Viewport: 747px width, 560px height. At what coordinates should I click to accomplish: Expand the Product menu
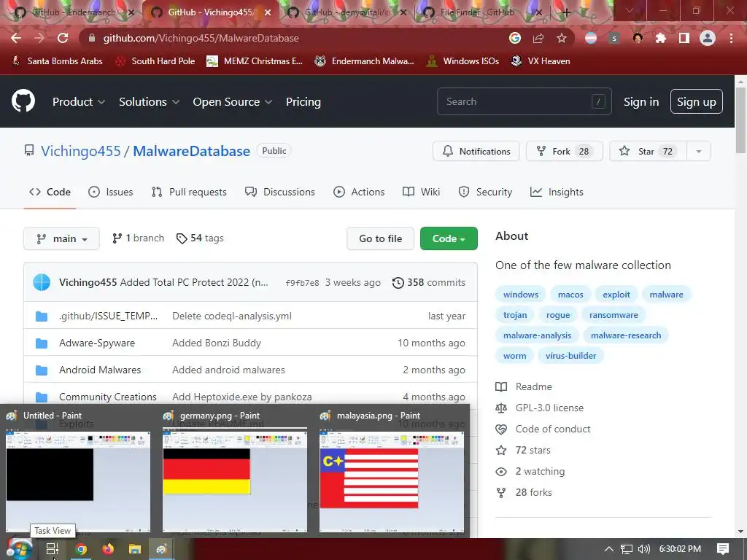point(79,101)
